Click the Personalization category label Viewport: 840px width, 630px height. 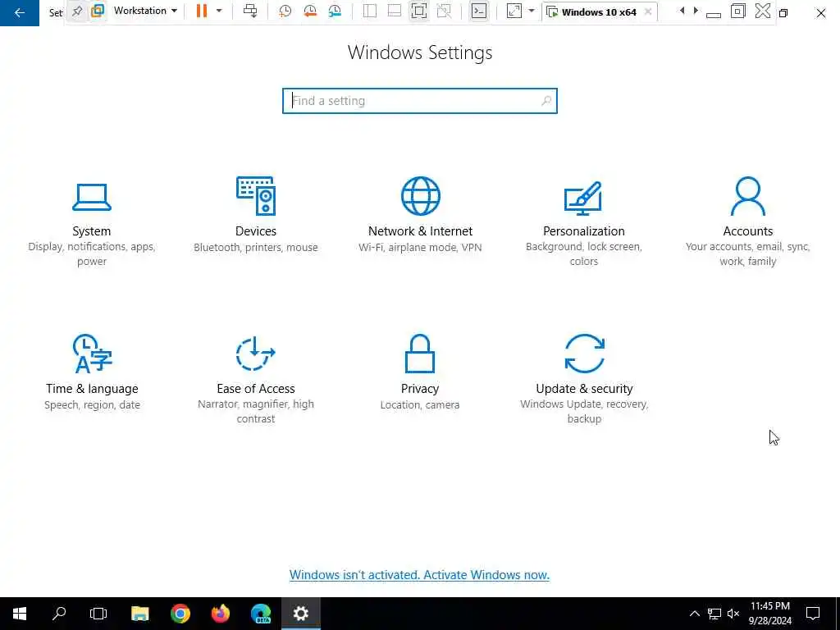point(584,231)
